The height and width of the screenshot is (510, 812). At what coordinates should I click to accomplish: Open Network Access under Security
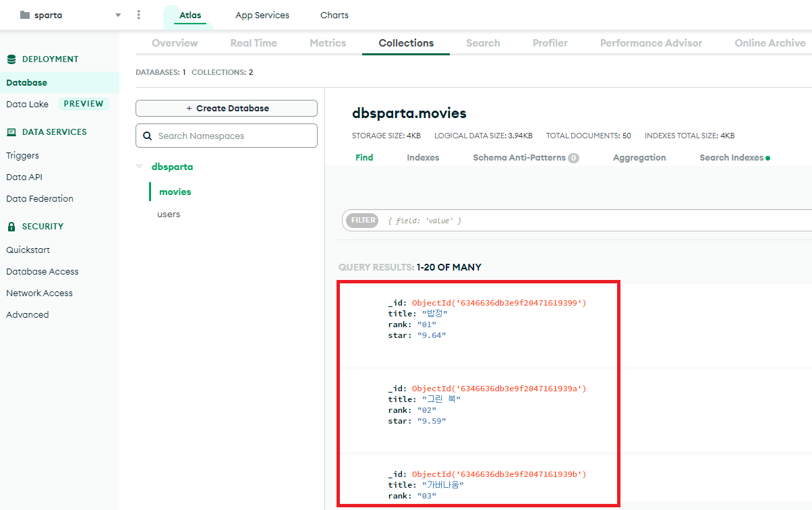[x=39, y=293]
